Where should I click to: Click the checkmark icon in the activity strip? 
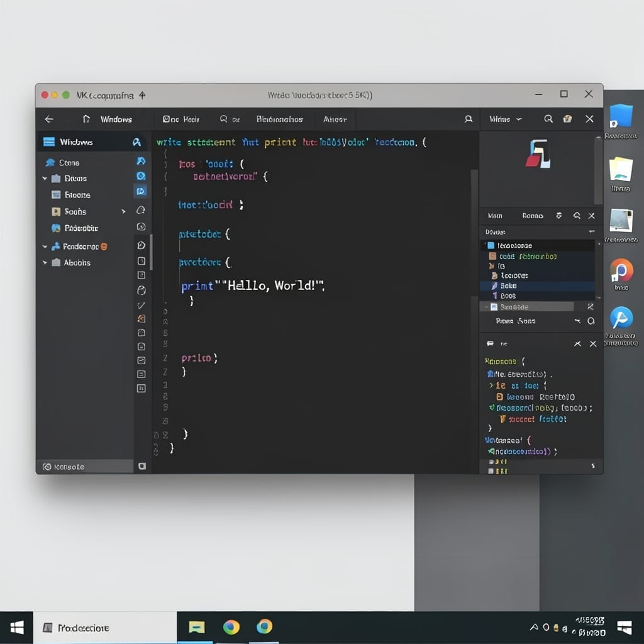[141, 305]
